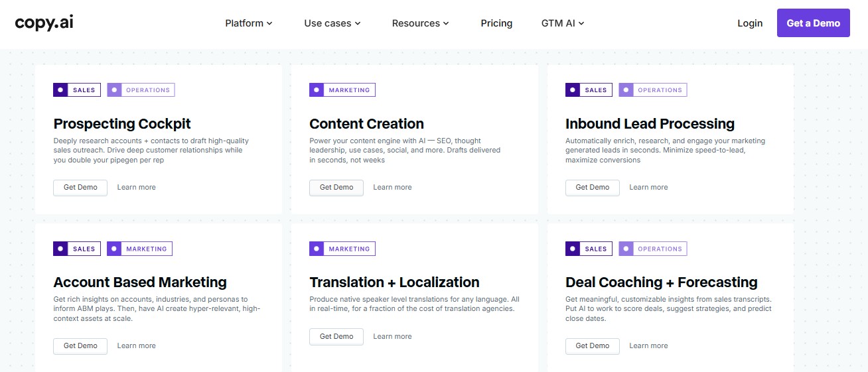Click the Operations tag on Prospecting Cockpit card
Screen dimensions: 868x372
point(141,90)
